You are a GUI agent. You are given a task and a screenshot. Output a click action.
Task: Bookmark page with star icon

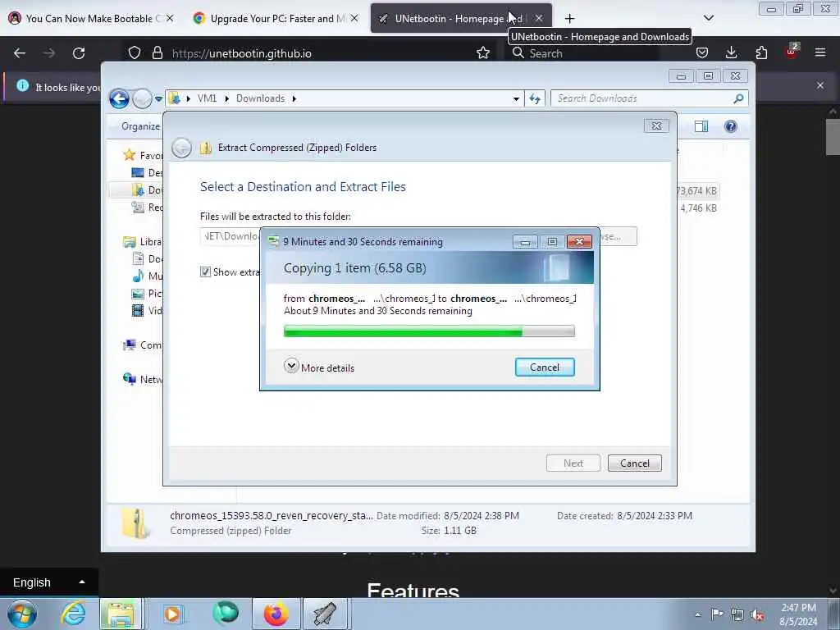pyautogui.click(x=483, y=53)
